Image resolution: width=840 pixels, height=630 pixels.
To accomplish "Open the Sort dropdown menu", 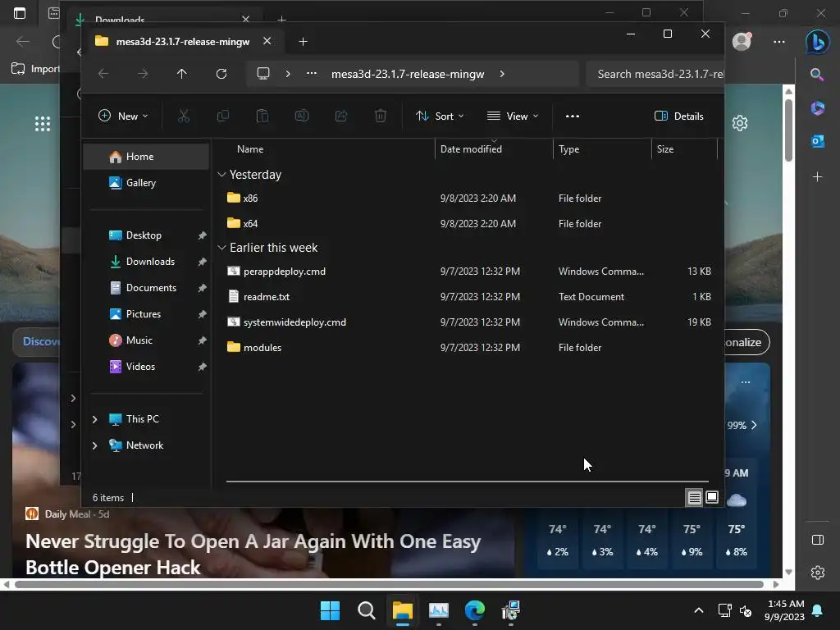I will pyautogui.click(x=440, y=116).
